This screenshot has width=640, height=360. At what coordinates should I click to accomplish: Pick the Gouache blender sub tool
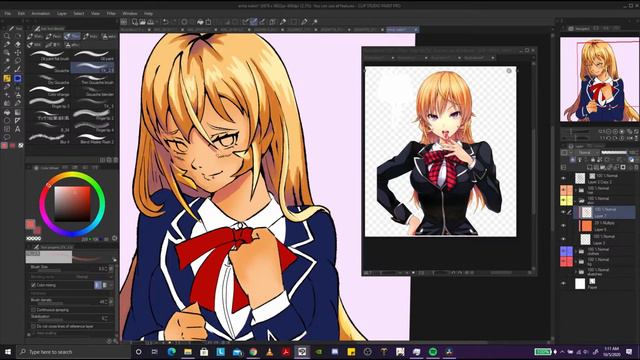(93, 91)
